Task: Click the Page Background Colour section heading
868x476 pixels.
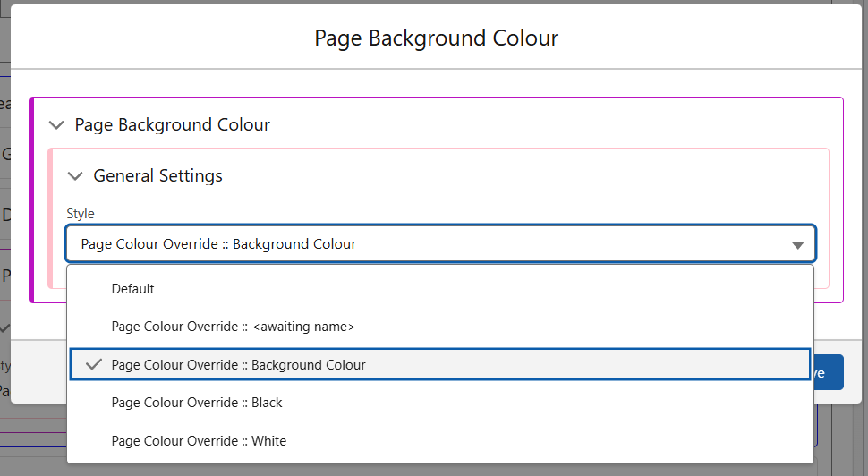Action: (172, 125)
